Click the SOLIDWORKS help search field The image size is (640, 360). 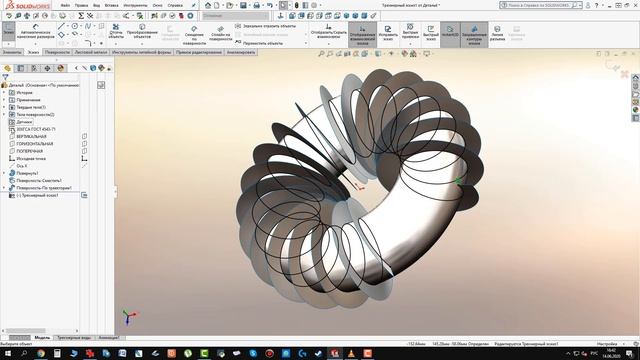539,5
